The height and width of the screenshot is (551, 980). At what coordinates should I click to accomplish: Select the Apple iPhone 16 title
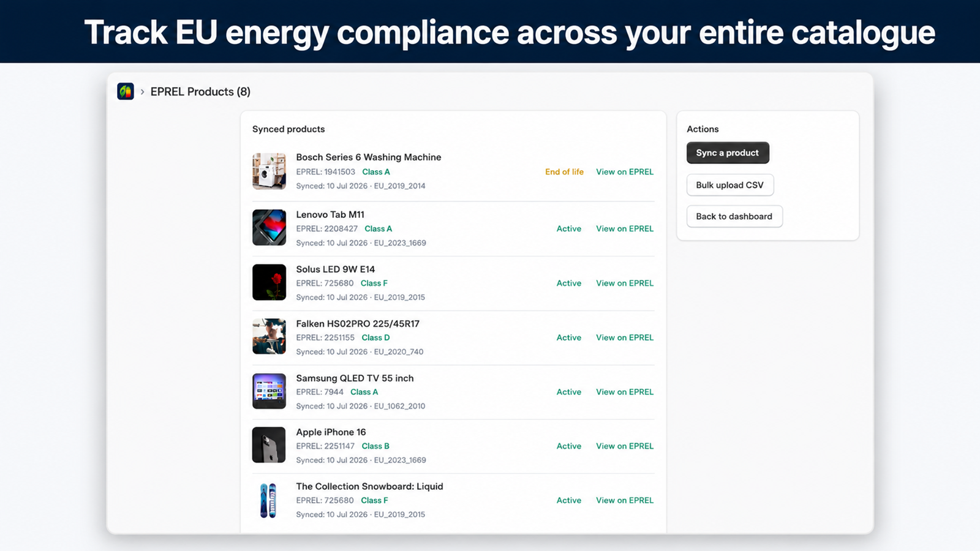tap(331, 432)
